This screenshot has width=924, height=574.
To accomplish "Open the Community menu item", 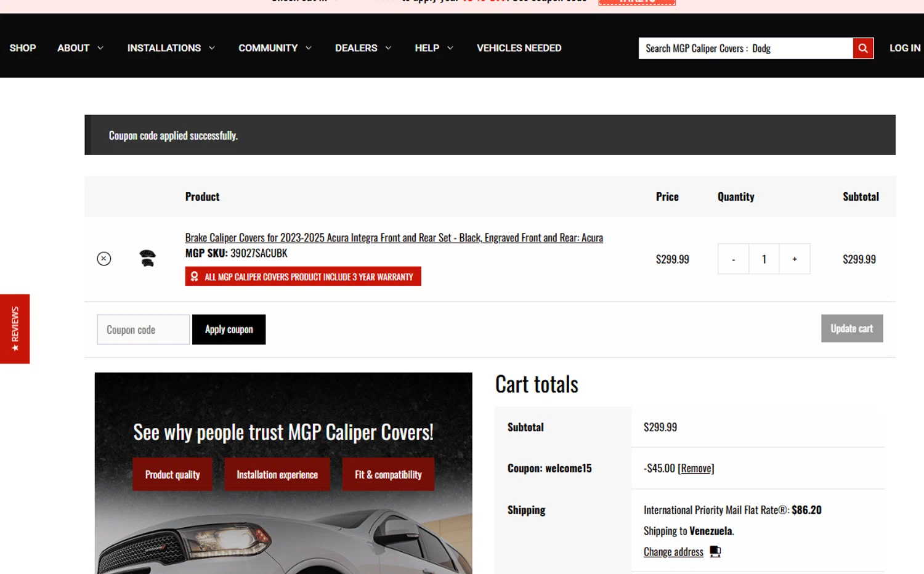I will click(268, 48).
